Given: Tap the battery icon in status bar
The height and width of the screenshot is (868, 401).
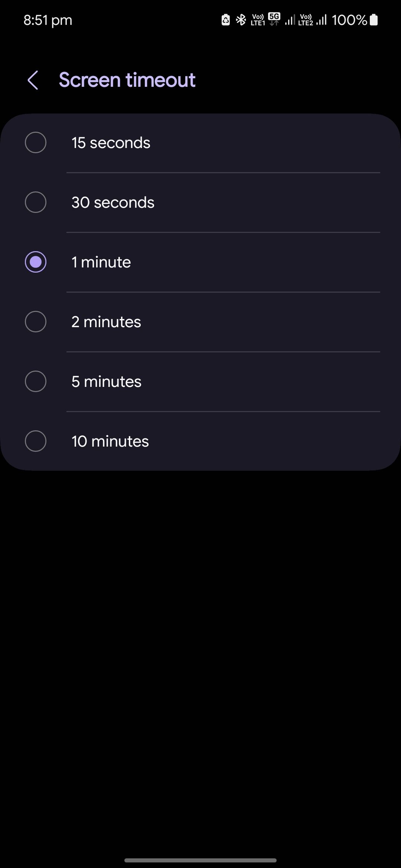Looking at the screenshot, I should (x=374, y=20).
